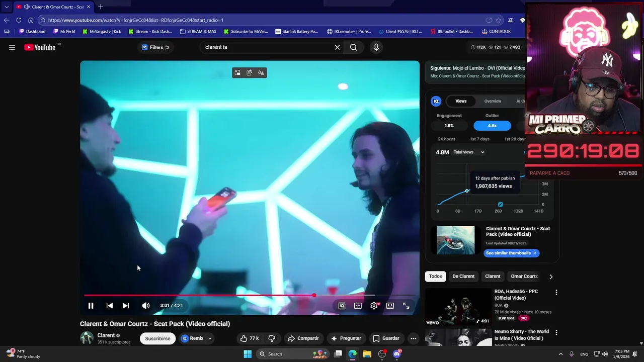Select Todos filter chip

[x=435, y=276]
